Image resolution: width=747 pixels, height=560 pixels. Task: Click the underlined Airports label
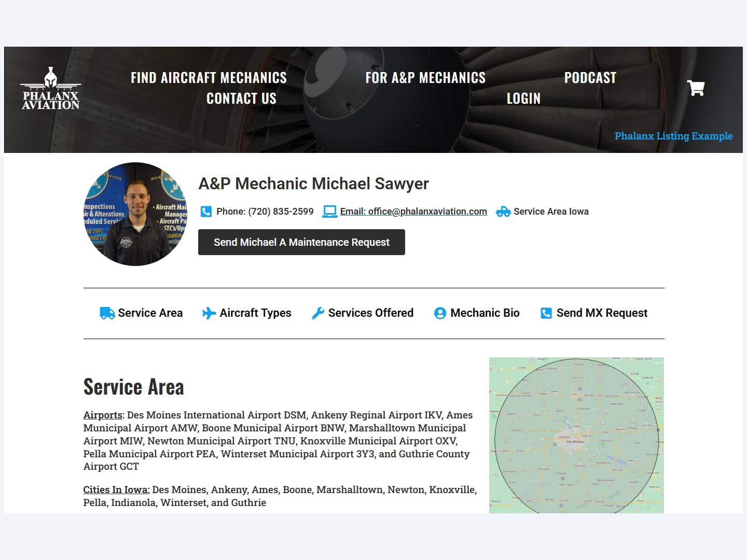pos(103,415)
